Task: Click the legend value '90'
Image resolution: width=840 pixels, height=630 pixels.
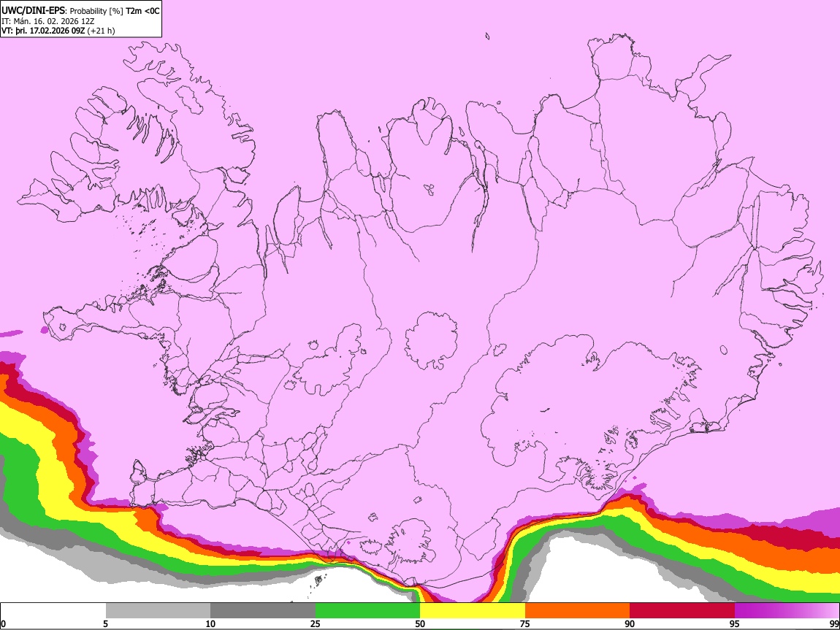Action: (x=630, y=624)
